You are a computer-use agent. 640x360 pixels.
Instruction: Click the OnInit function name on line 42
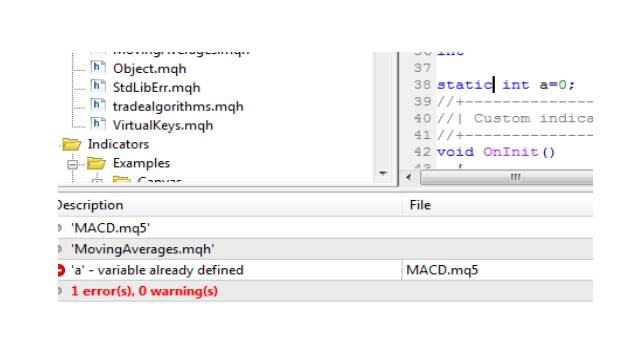[x=510, y=152]
